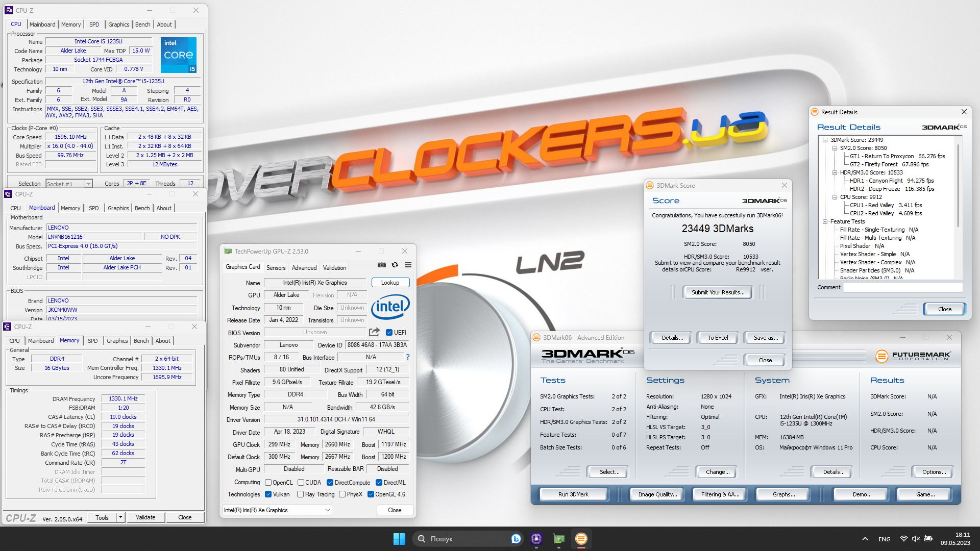The image size is (980, 551).
Task: Click the 3DMark06 Advanced Edition title icon
Action: [536, 337]
